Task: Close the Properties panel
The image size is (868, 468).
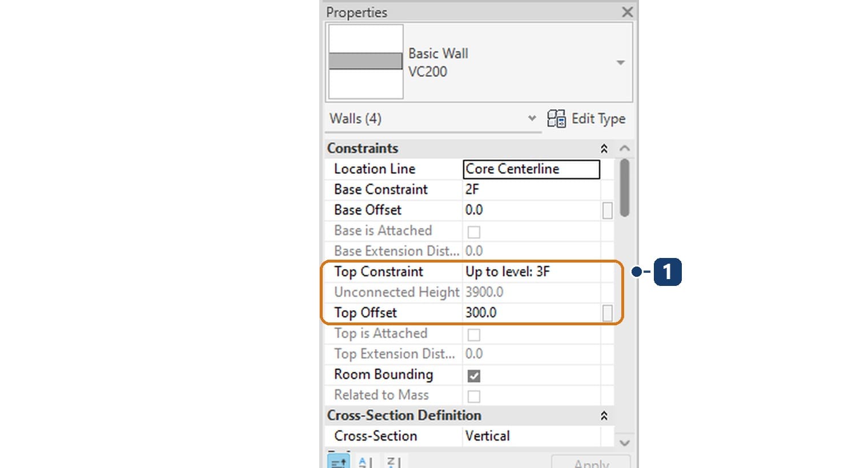Action: coord(627,12)
